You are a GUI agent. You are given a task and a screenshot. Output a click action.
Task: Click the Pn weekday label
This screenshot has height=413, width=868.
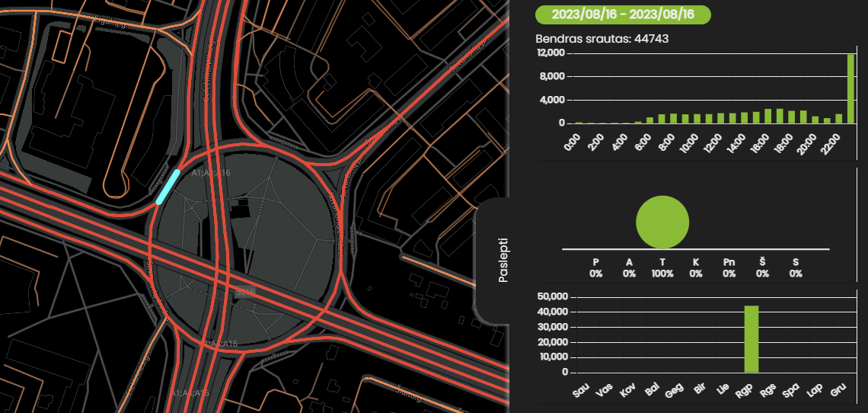tap(729, 262)
